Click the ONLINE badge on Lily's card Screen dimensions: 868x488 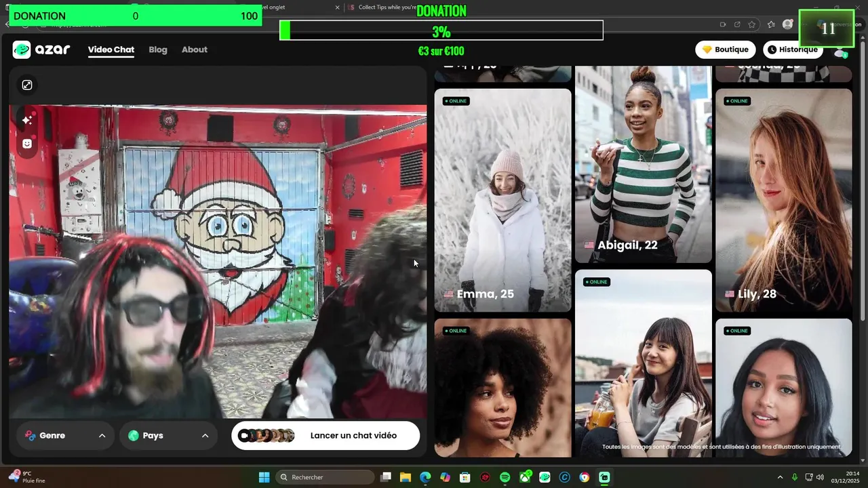click(737, 101)
